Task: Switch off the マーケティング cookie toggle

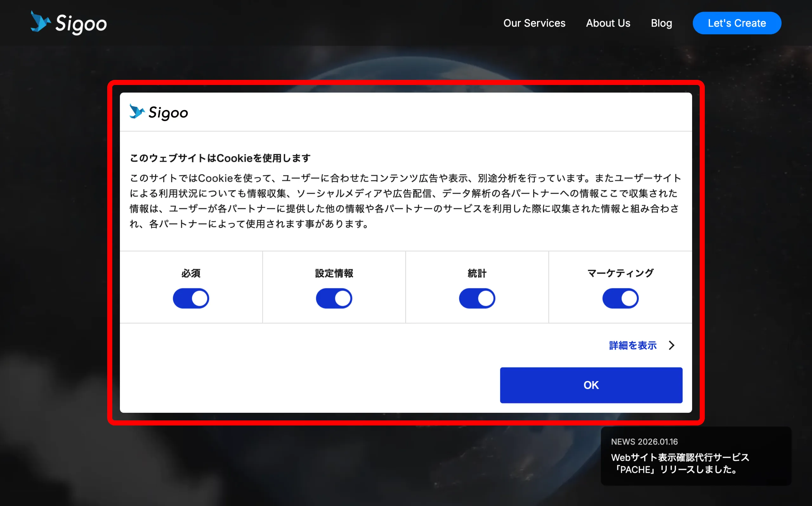Action: click(620, 298)
